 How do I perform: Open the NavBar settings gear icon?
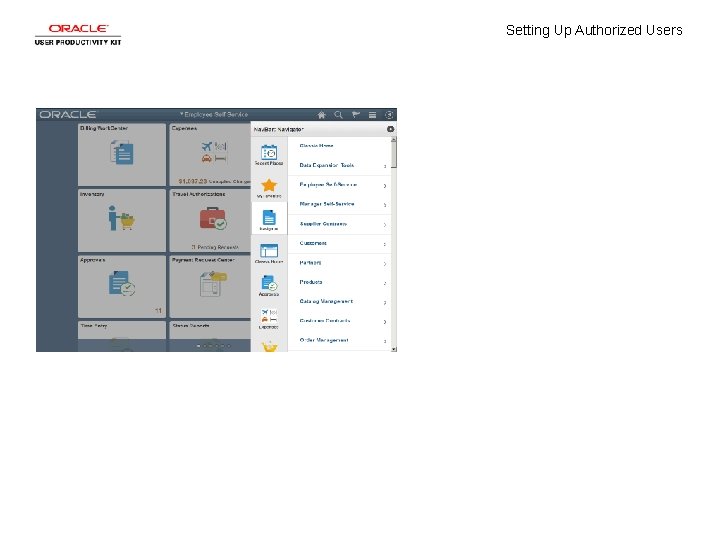(390, 129)
